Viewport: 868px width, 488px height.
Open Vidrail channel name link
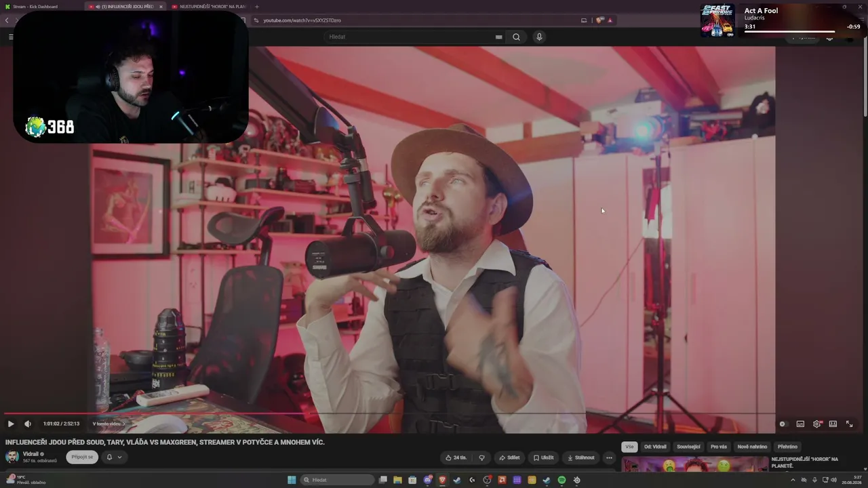click(x=31, y=453)
